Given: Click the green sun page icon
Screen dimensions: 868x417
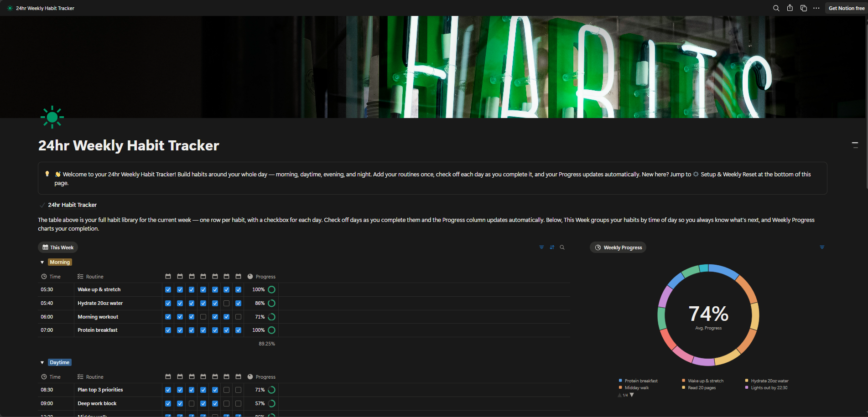Looking at the screenshot, I should click(52, 117).
